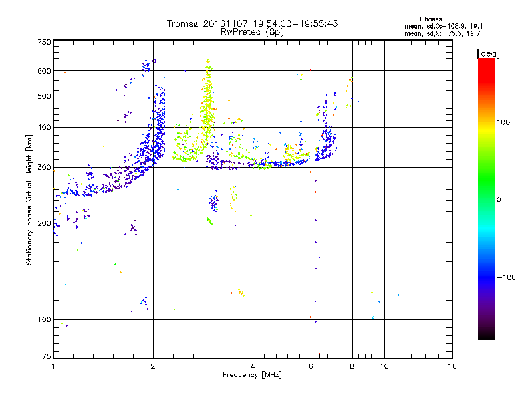The image size is (532, 399).
Task: Click the Phases statistics header text
Action: [430, 19]
